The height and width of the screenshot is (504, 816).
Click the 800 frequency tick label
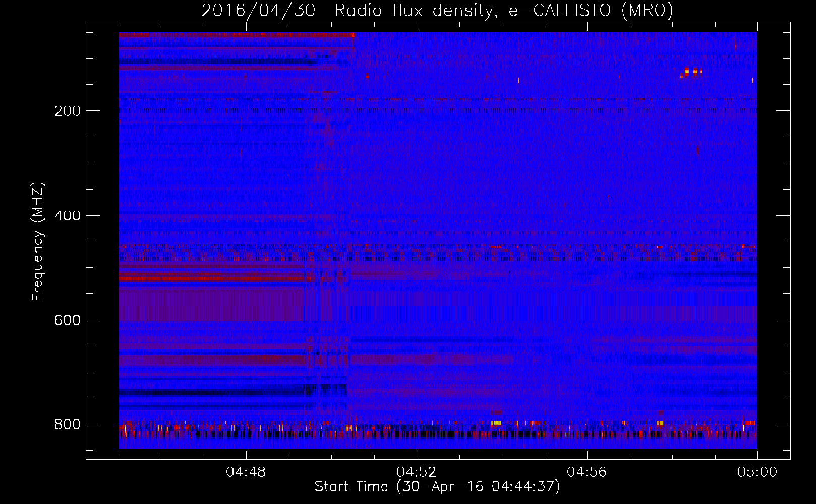tap(68, 424)
